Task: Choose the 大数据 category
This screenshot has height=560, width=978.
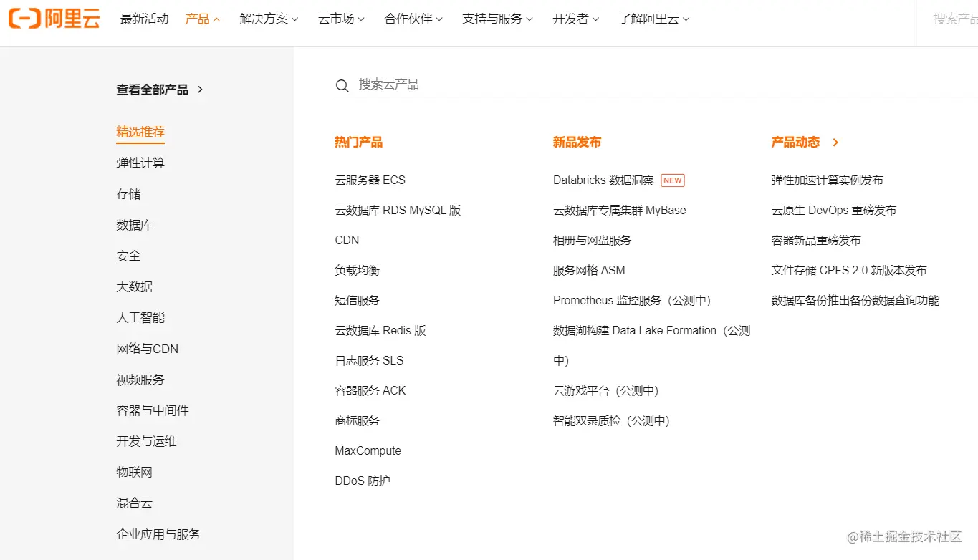Action: (x=135, y=286)
